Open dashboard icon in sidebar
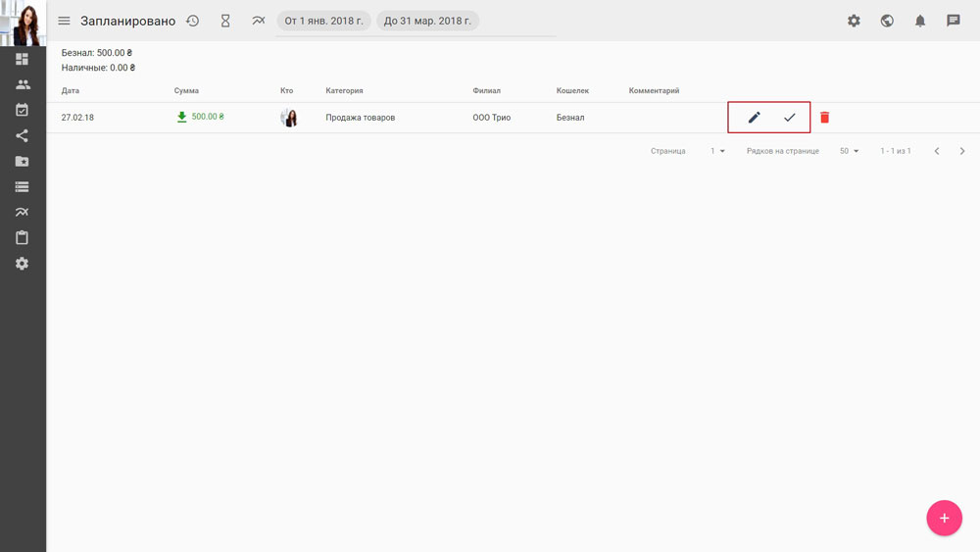The width and height of the screenshot is (980, 552). [x=22, y=59]
